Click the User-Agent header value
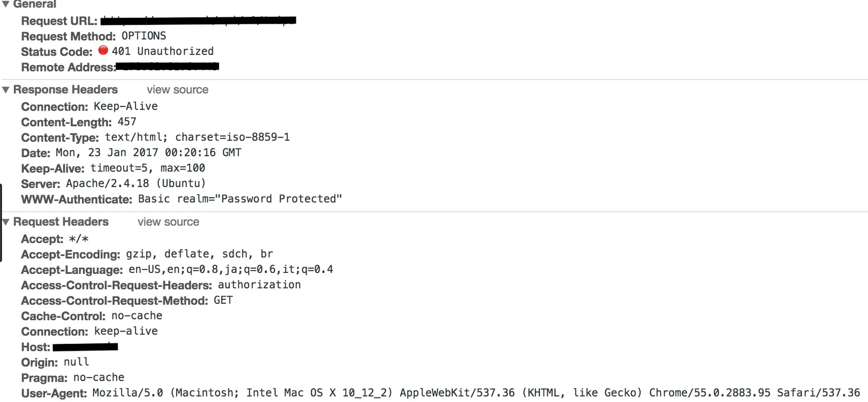 476,393
